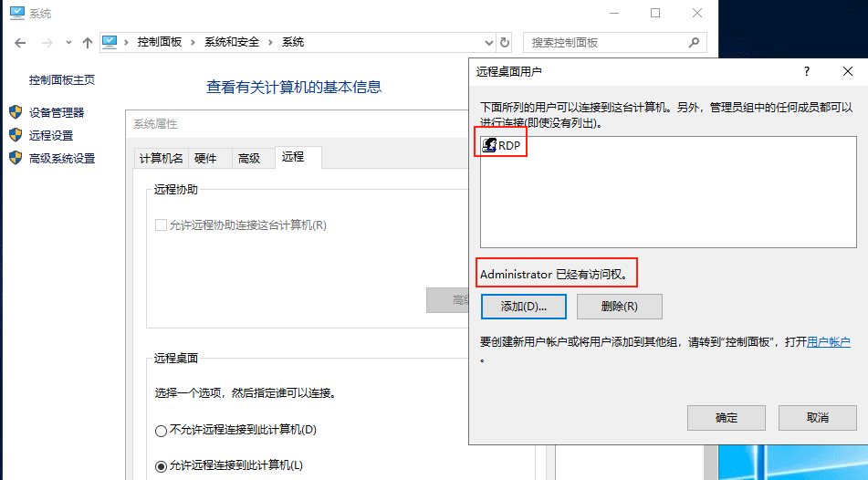Open 设备管理器 from the sidebar
This screenshot has width=868, height=480.
point(57,113)
